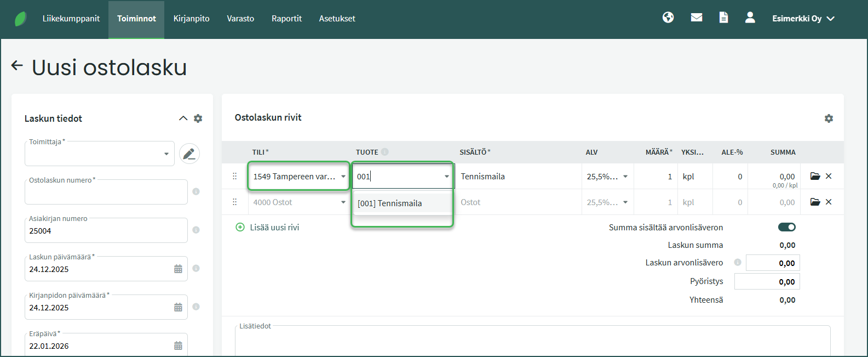Open calendar picker for Laskun päivämäärä
868x357 pixels.
[x=178, y=269]
